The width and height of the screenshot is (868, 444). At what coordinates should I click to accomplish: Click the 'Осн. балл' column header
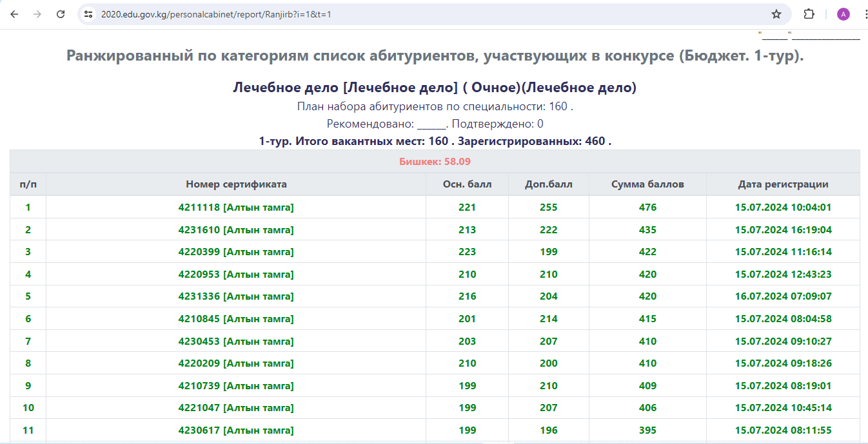pyautogui.click(x=467, y=184)
